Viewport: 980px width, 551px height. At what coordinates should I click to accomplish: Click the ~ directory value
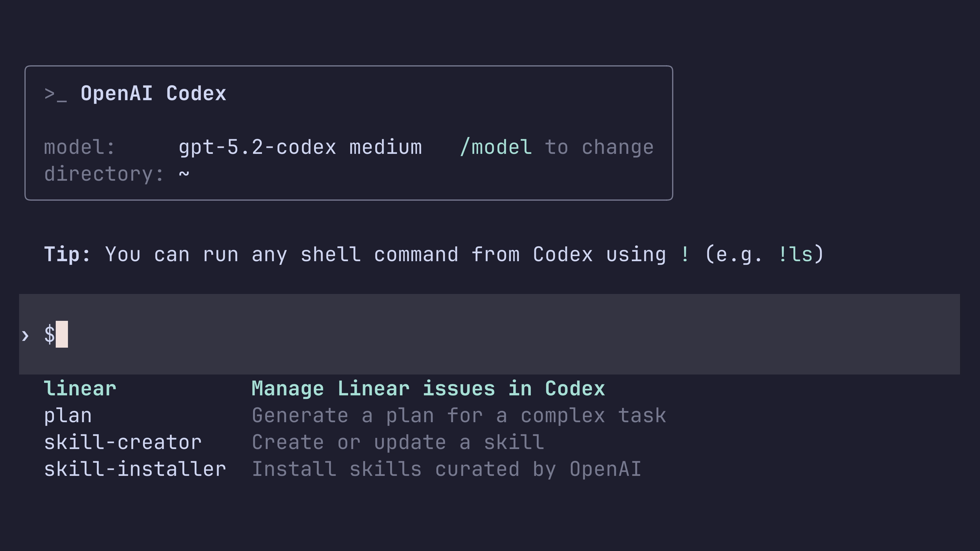point(184,174)
